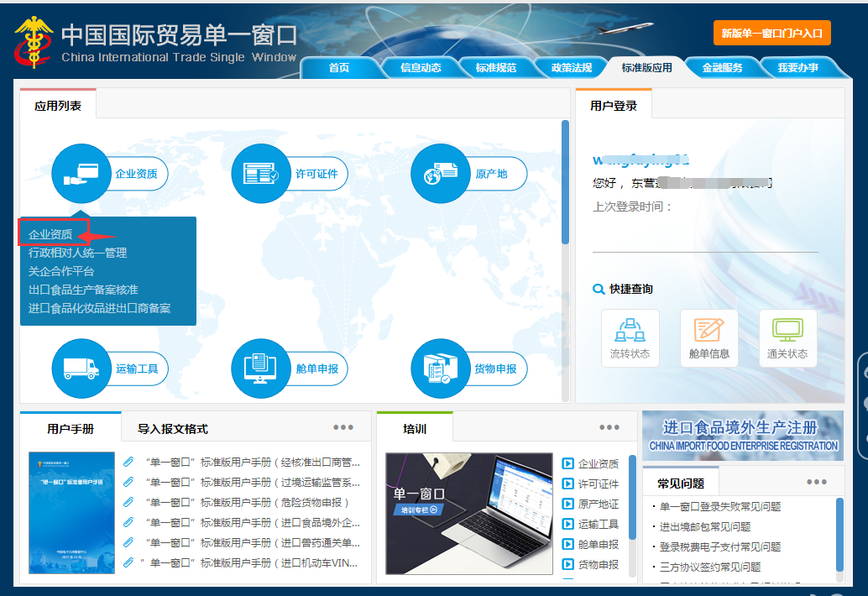Open manual link 进口食品境外企

(253, 522)
